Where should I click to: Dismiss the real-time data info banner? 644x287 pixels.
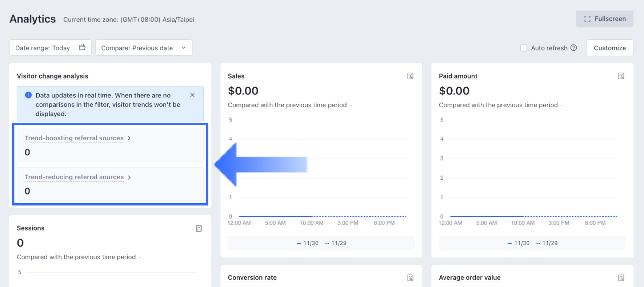coord(192,95)
